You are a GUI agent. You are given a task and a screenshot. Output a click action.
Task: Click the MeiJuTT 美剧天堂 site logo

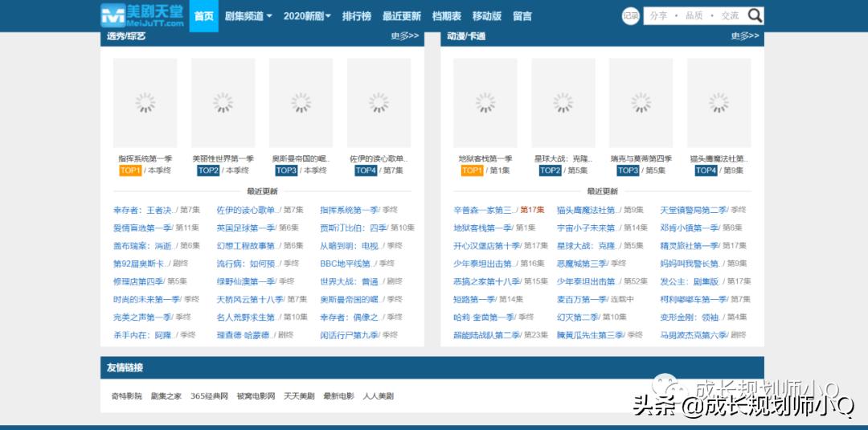142,15
